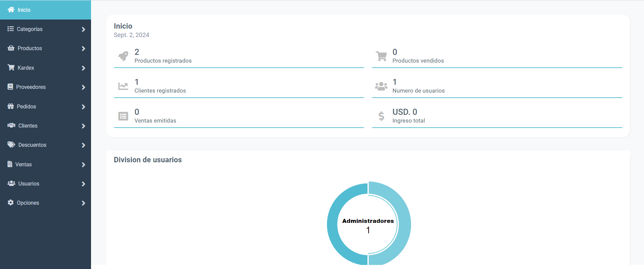Expand the Opciones submenu arrow
644x269 pixels.
(83, 203)
